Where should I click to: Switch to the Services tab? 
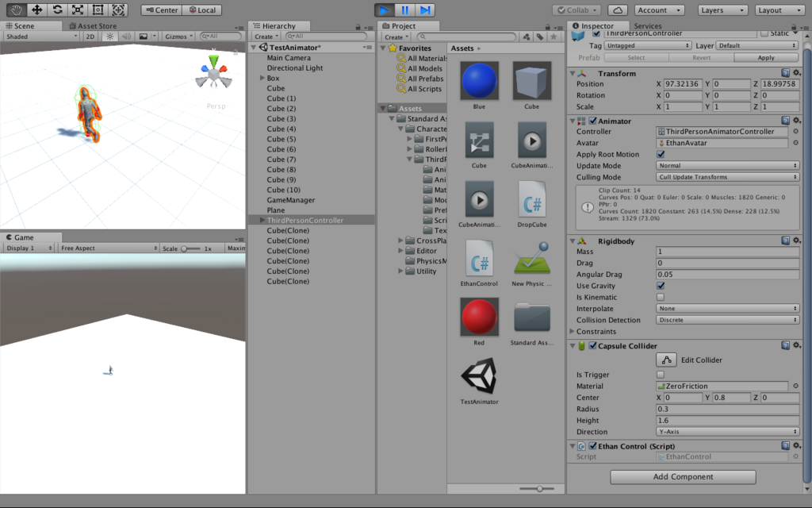(647, 26)
